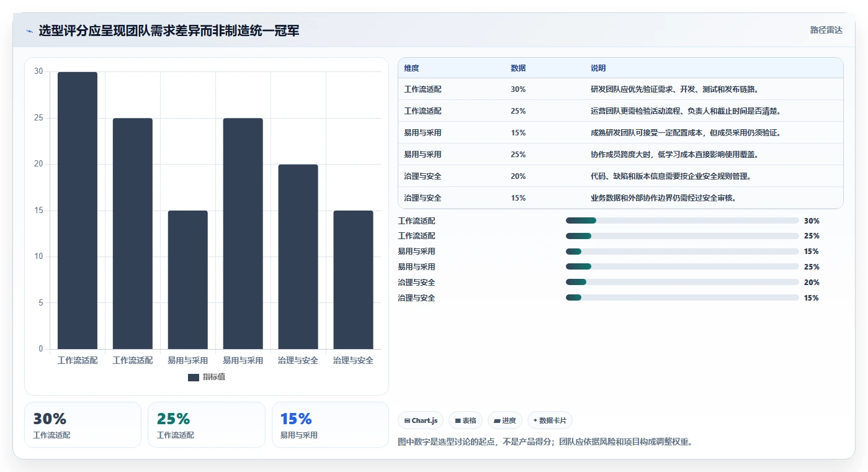Click the 指标值 legend color swatch

(194, 377)
